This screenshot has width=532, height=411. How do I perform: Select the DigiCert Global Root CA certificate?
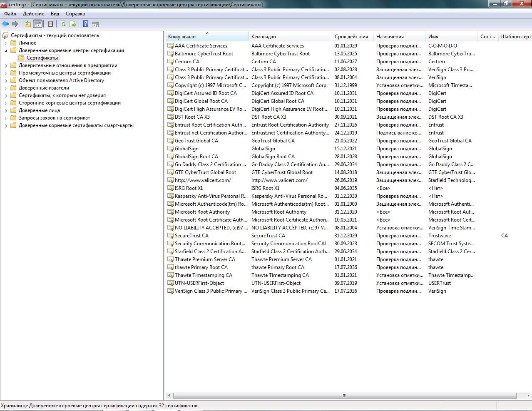click(x=201, y=101)
